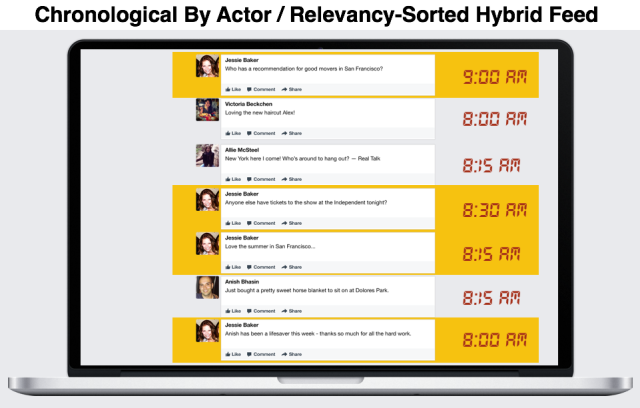Share Anish Bhasin's Dolores Park post
The height and width of the screenshot is (408, 640).
(x=292, y=311)
